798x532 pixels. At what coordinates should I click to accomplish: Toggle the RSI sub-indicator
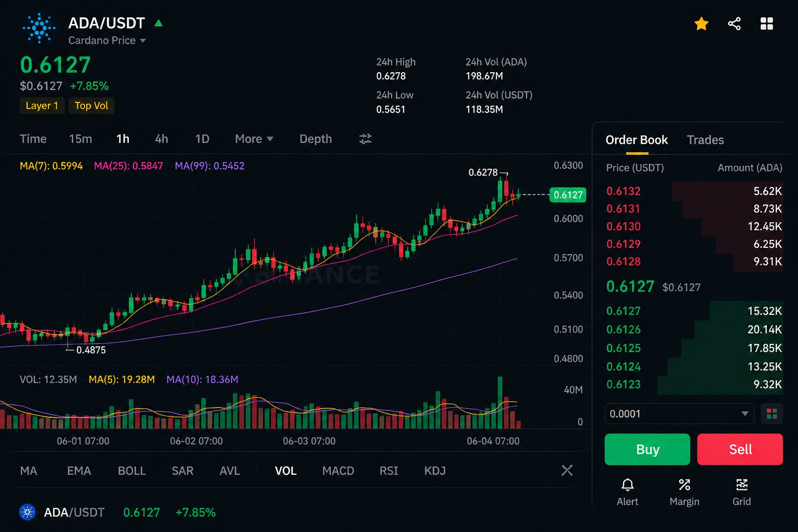coord(389,471)
